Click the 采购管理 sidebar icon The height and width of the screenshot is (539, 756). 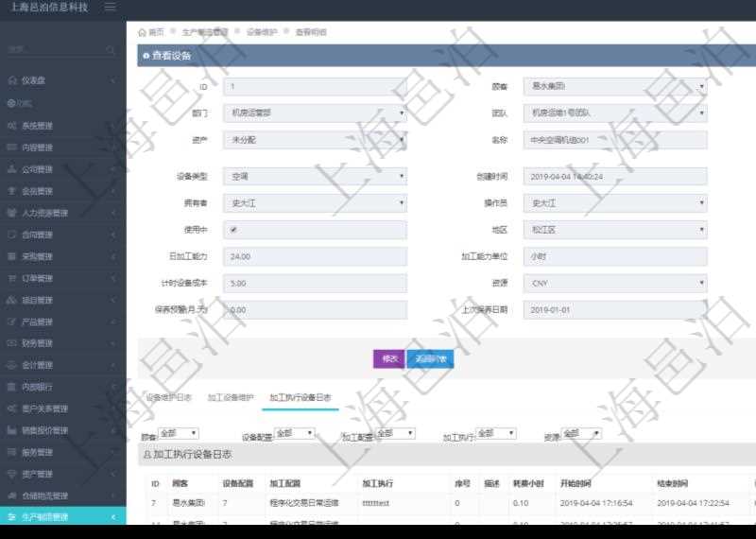12,256
